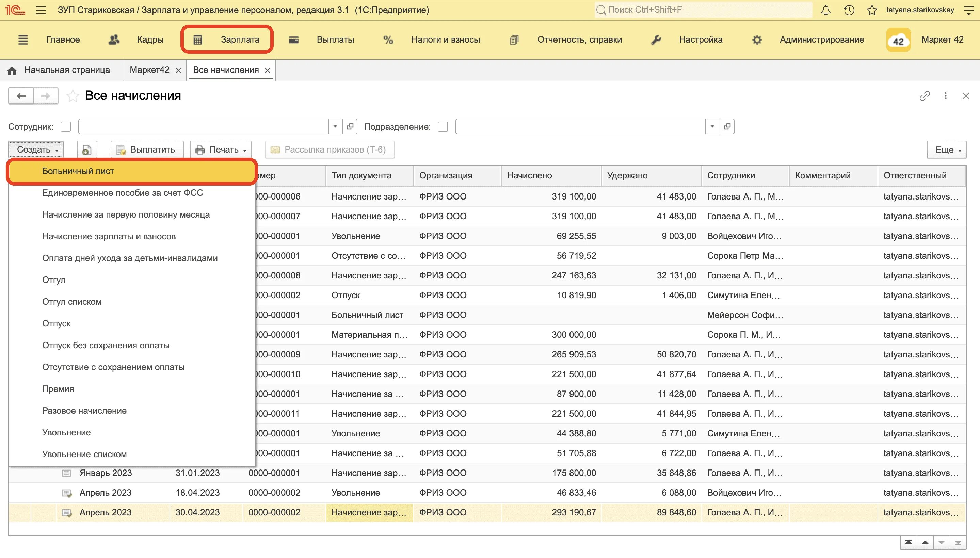Click the Кадры people icon
The height and width of the screenshot is (558, 980).
(x=114, y=40)
